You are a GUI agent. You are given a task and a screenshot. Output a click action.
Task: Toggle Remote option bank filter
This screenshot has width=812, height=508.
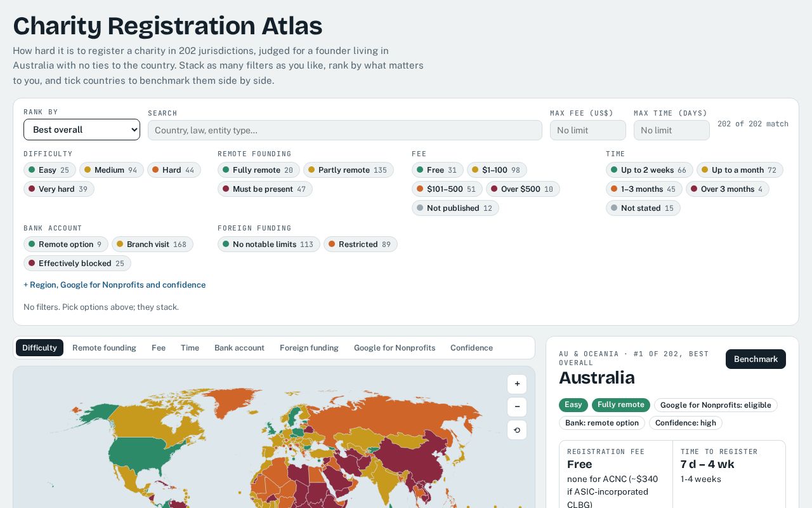point(66,244)
